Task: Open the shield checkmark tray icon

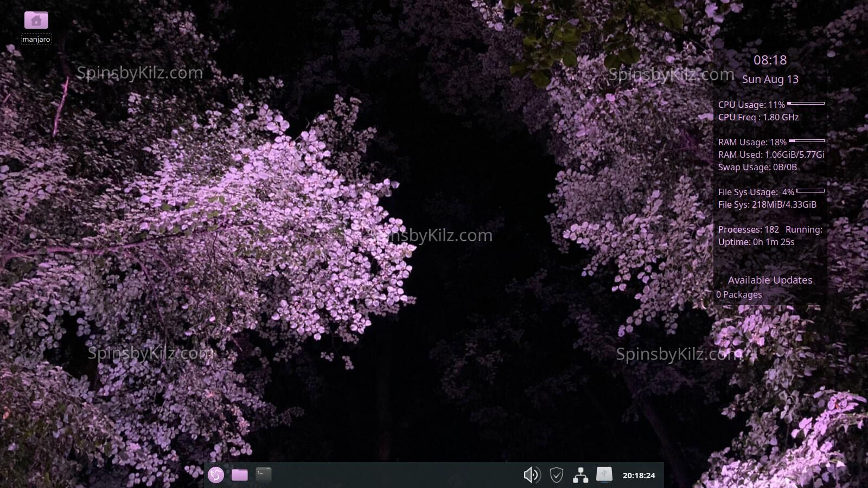Action: pos(556,475)
